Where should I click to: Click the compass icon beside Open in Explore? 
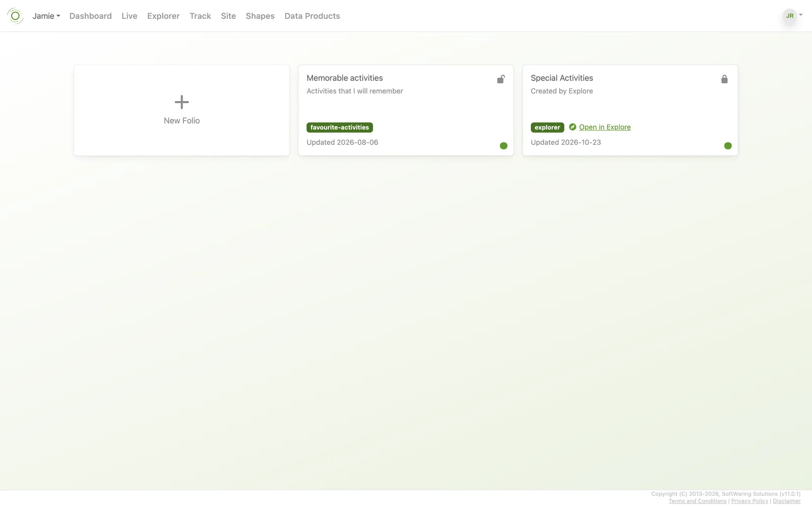coord(572,127)
